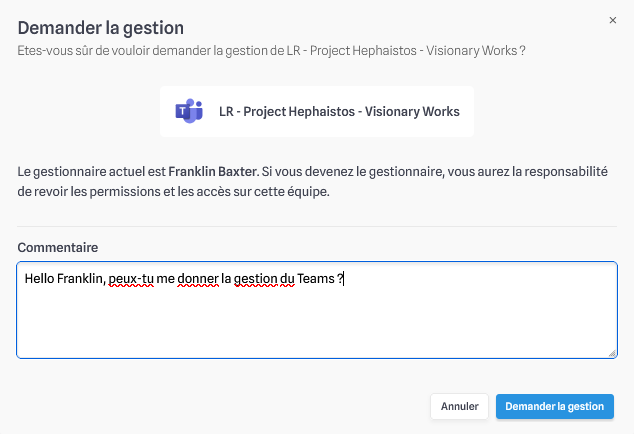Viewport: 634px width, 434px height.
Task: Click the comment box resize grip
Action: [612, 353]
